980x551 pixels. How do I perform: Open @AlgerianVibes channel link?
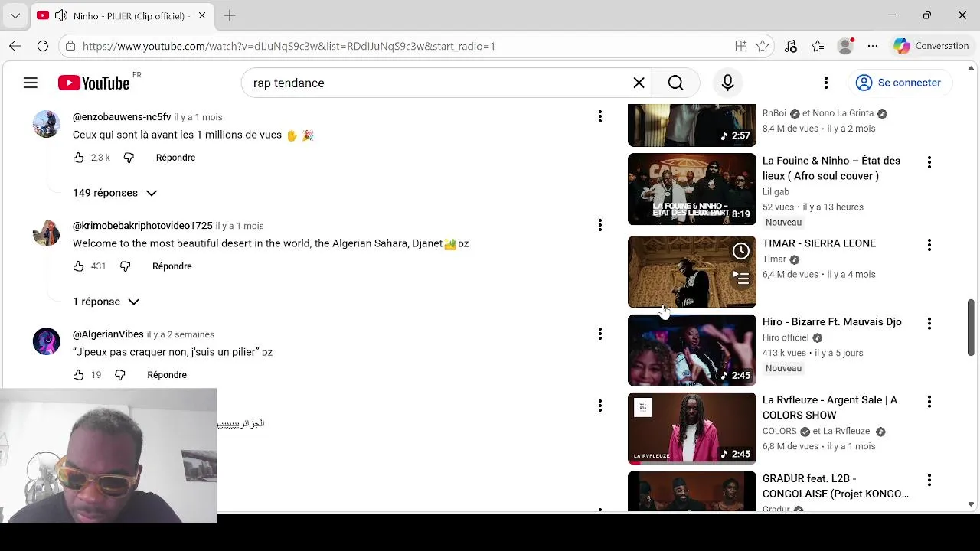[x=108, y=334]
